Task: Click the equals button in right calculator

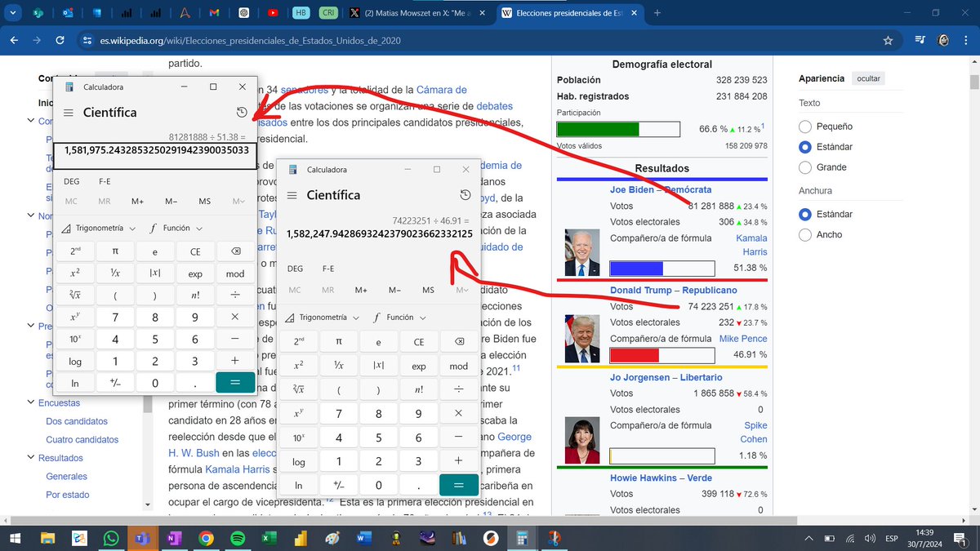Action: pos(459,485)
